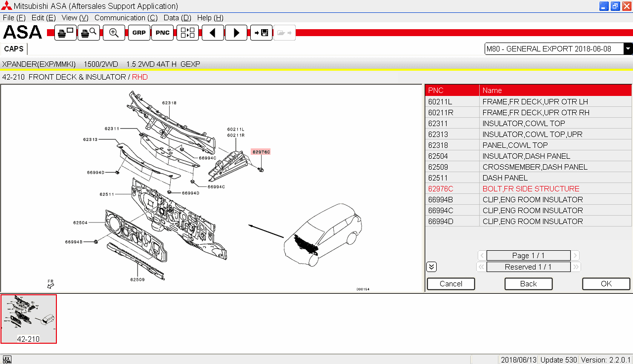Click the Cancel button
The width and height of the screenshot is (633, 364).
point(451,283)
